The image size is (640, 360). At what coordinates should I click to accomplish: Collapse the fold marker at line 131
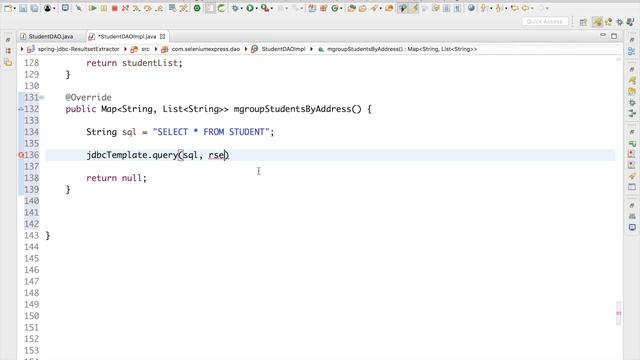(x=42, y=98)
